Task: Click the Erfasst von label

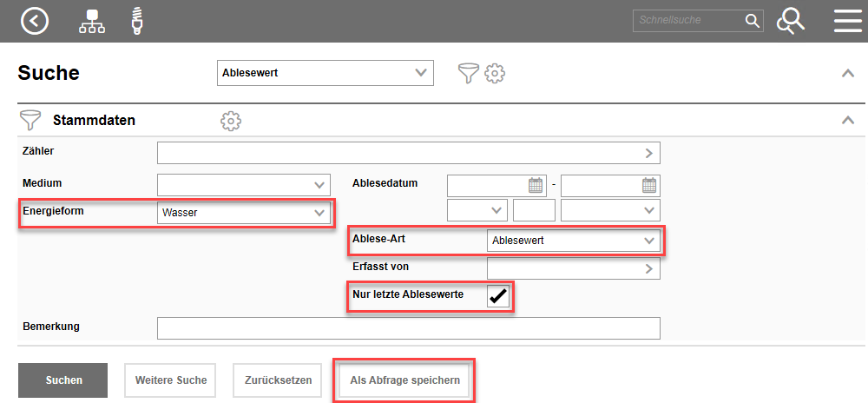Action: click(381, 267)
